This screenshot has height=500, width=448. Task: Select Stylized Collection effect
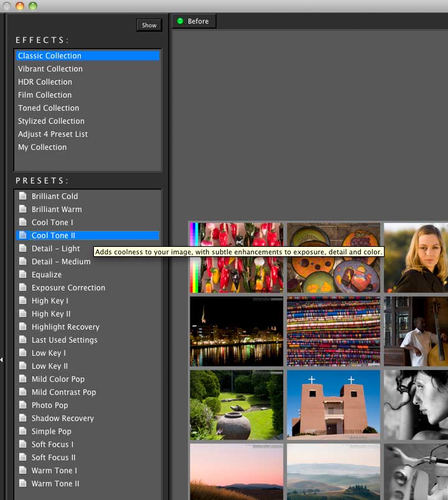[x=88, y=121]
